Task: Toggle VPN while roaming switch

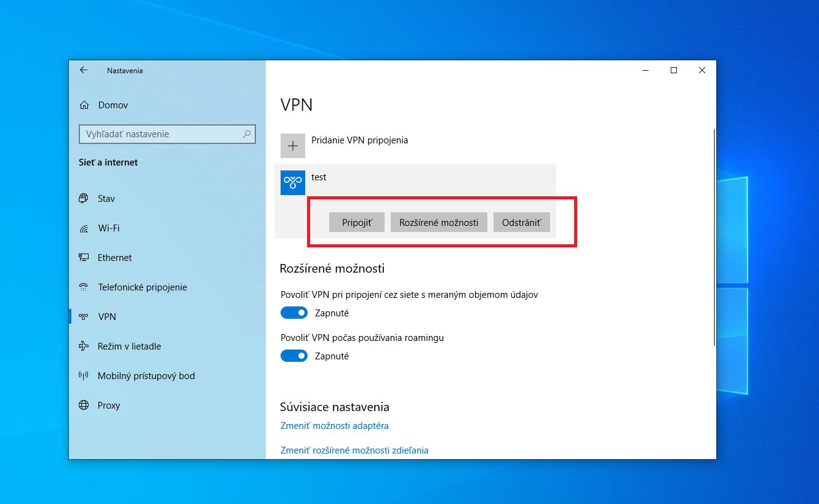Action: (294, 356)
